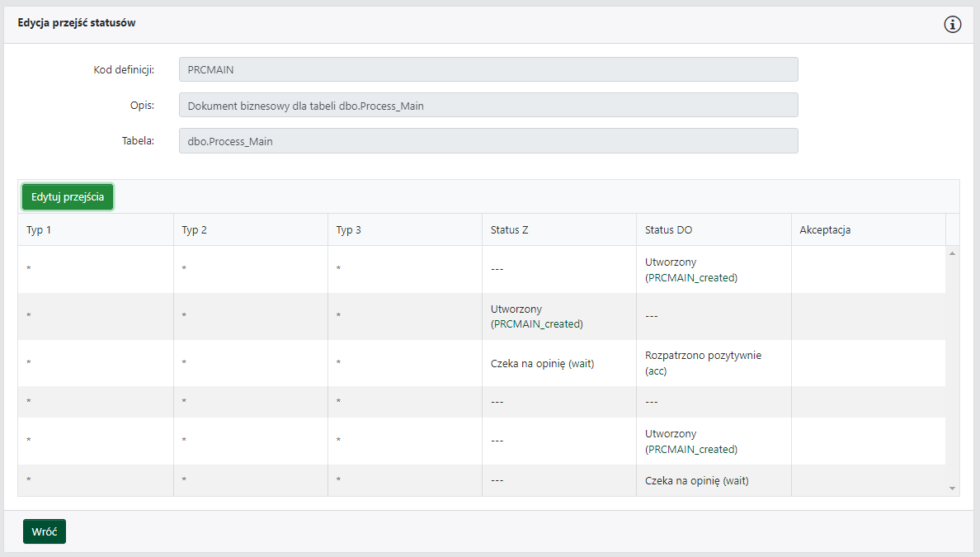Select Czeka na opinię (wait) in Status Z column
Image resolution: width=980 pixels, height=557 pixels.
pyautogui.click(x=542, y=363)
